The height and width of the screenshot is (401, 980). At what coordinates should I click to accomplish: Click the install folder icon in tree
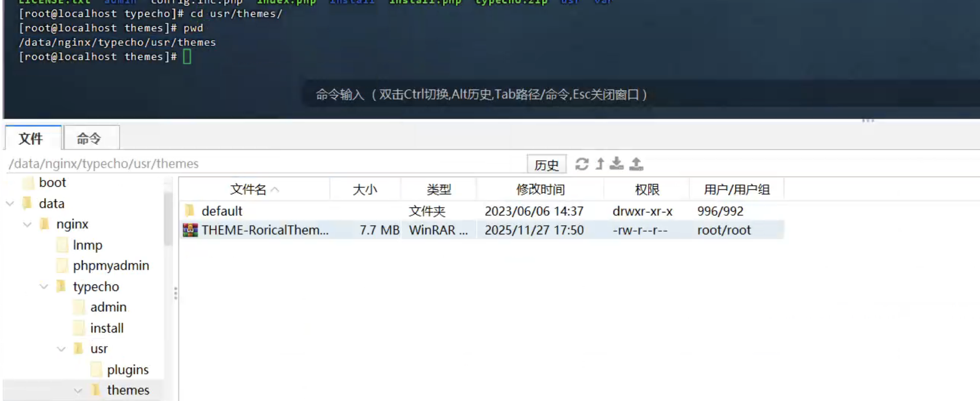coord(79,328)
